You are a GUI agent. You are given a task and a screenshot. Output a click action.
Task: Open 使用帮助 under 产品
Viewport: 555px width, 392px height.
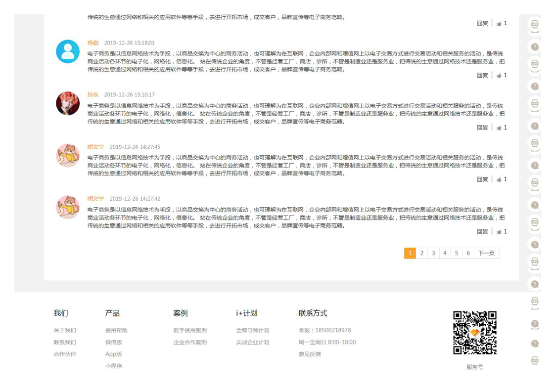(116, 330)
